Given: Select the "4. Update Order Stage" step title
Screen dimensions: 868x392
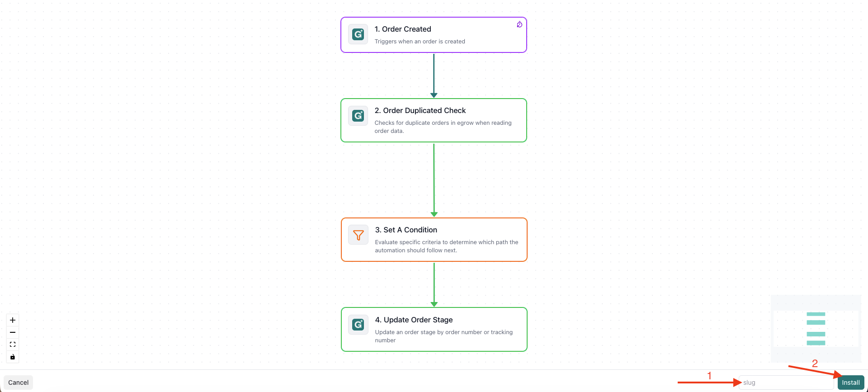Looking at the screenshot, I should click(414, 320).
